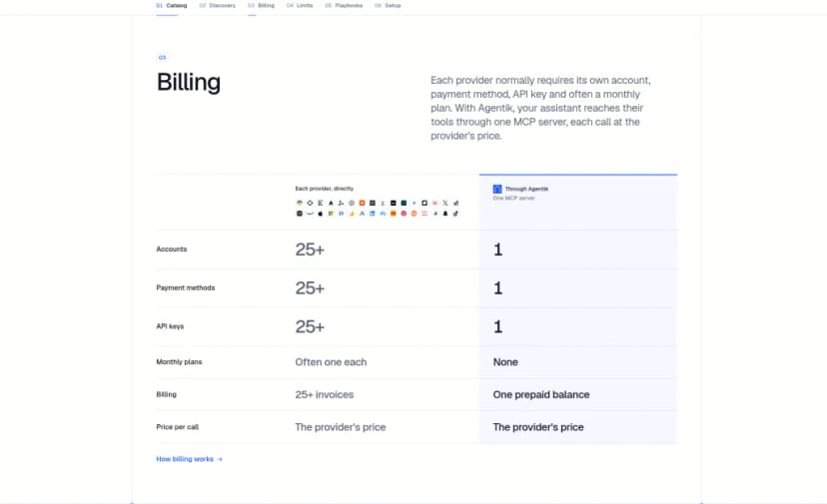Click the Billing row label in table
The image size is (827, 504).
pyautogui.click(x=166, y=394)
